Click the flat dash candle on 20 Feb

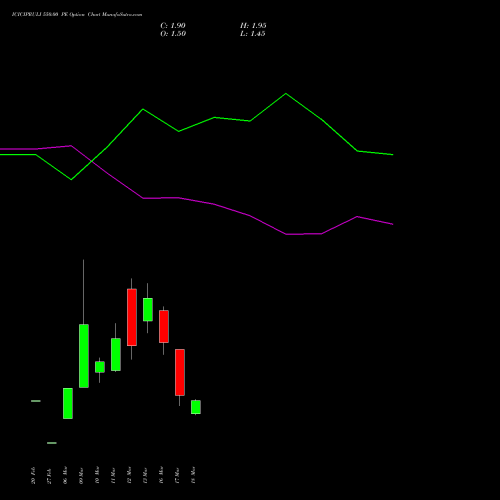pyautogui.click(x=36, y=401)
